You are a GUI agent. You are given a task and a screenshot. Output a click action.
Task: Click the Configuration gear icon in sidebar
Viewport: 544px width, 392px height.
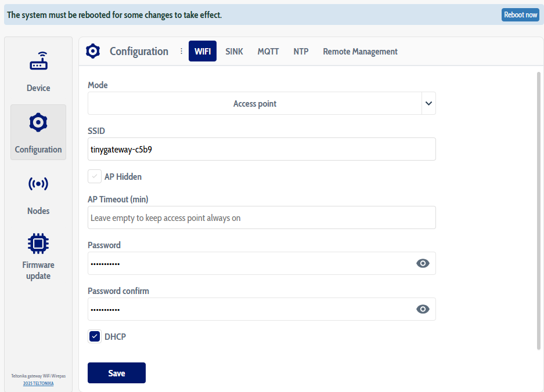[38, 123]
